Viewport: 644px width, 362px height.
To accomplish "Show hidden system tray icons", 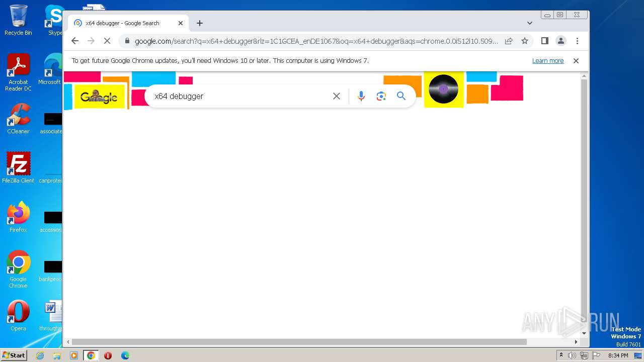I will [x=561, y=355].
